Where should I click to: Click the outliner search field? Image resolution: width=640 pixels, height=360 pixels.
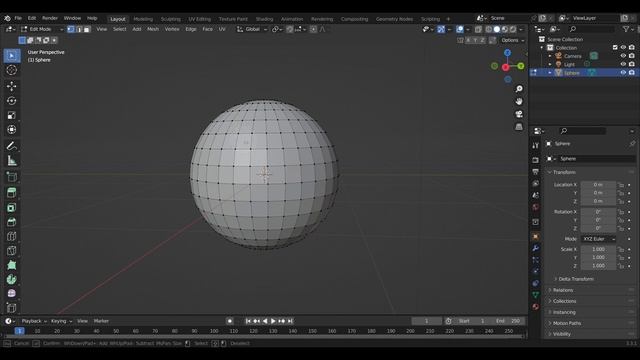point(591,29)
